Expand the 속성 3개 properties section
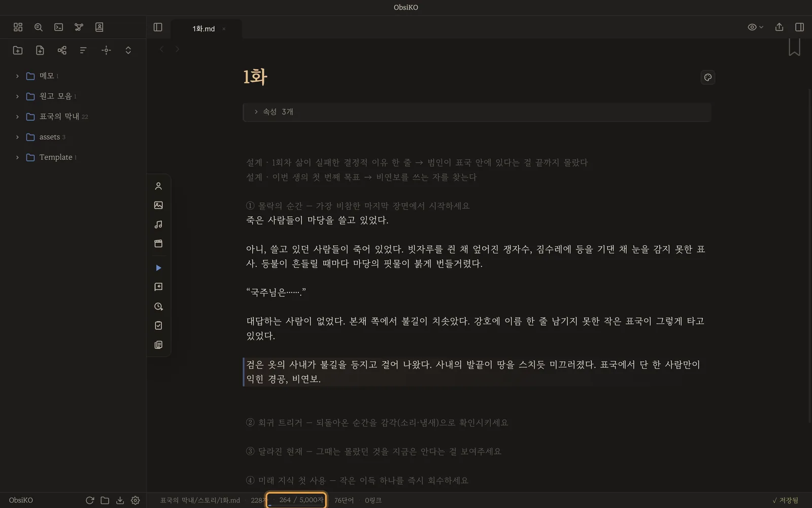 point(477,112)
